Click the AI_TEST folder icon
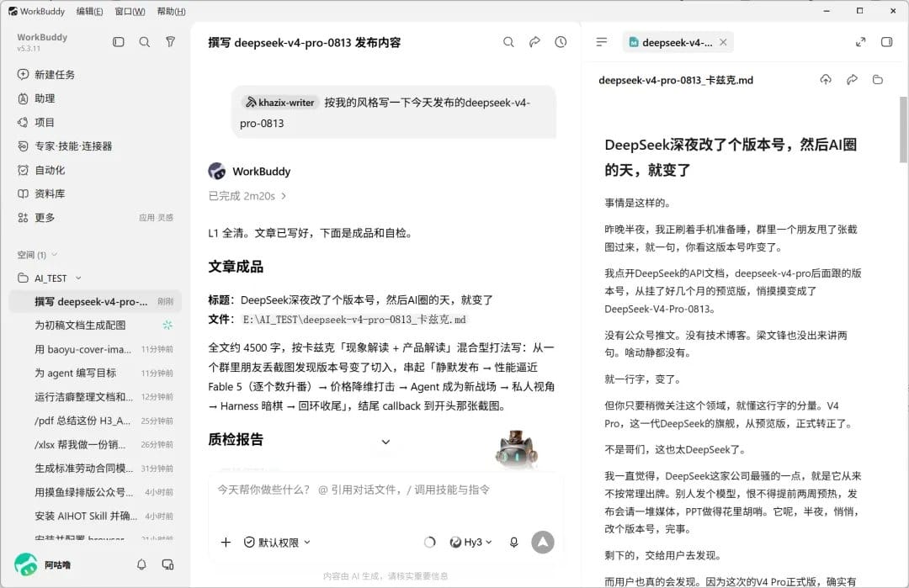909x588 pixels. pyautogui.click(x=23, y=278)
